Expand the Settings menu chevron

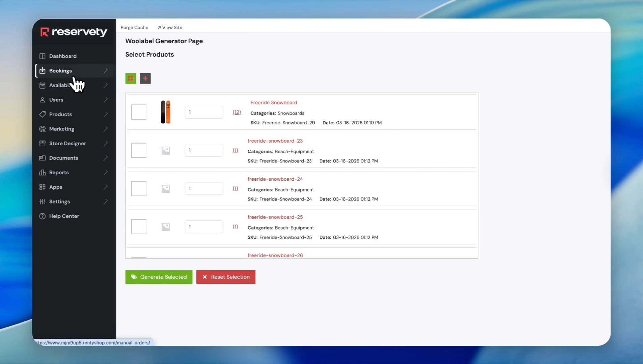point(106,202)
